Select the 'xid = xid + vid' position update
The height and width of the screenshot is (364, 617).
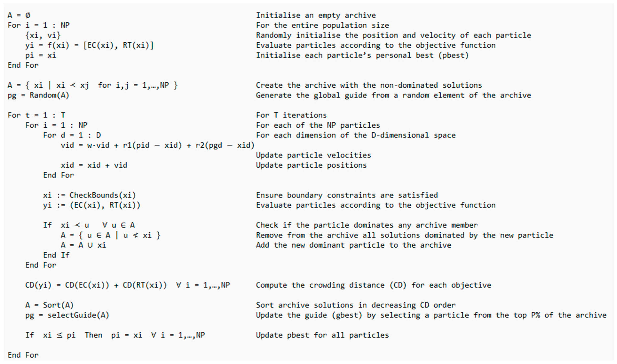point(94,165)
